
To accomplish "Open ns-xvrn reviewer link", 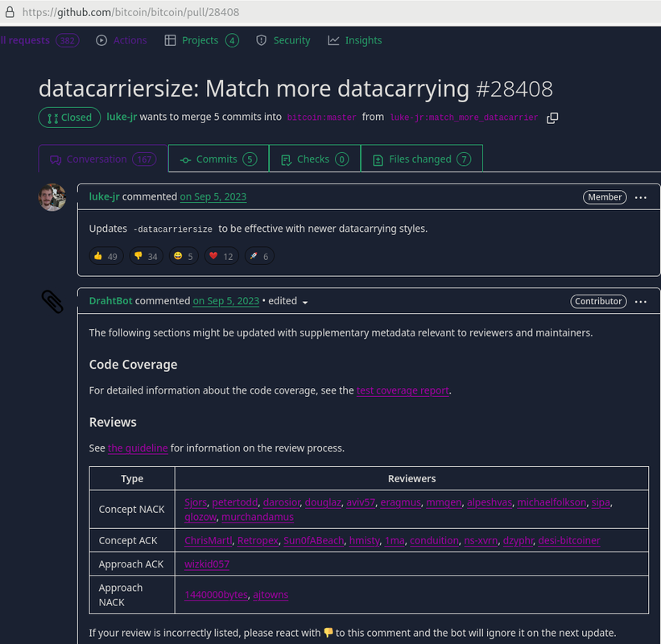I will click(x=481, y=541).
